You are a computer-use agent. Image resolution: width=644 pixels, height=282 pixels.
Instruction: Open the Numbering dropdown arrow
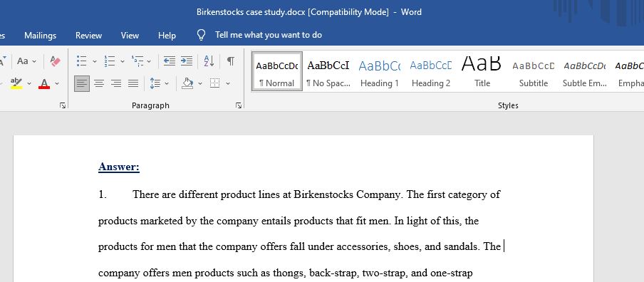[x=122, y=61]
